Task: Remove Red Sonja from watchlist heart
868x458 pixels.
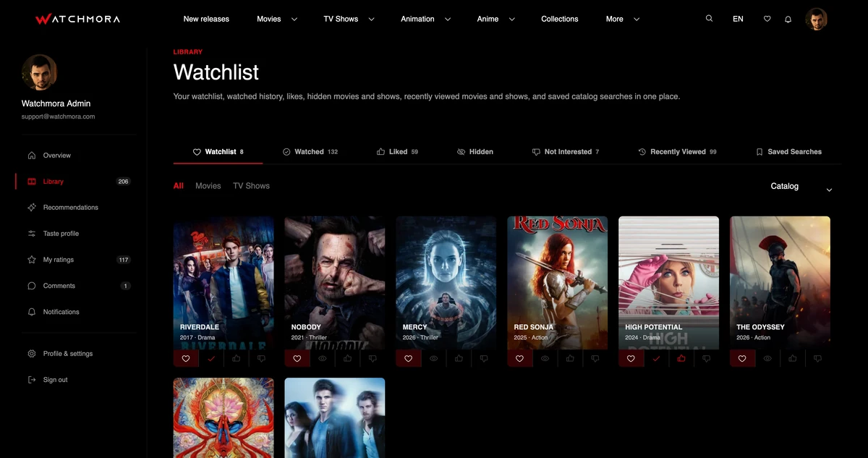Action: click(520, 358)
